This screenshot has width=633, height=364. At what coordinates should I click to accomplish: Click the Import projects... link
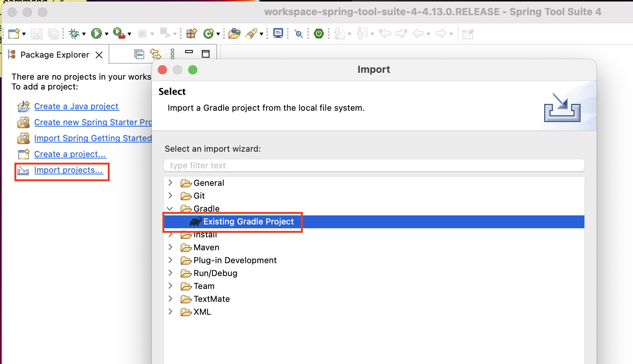click(x=68, y=170)
